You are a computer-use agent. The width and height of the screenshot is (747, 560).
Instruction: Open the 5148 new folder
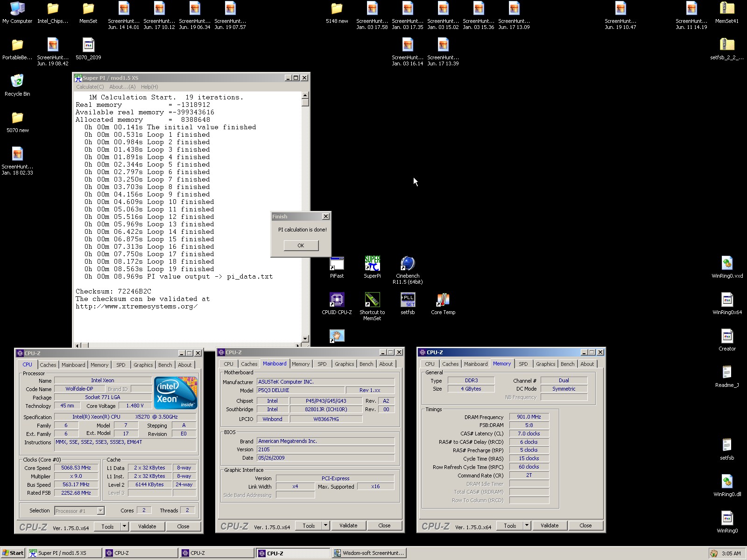[337, 13]
